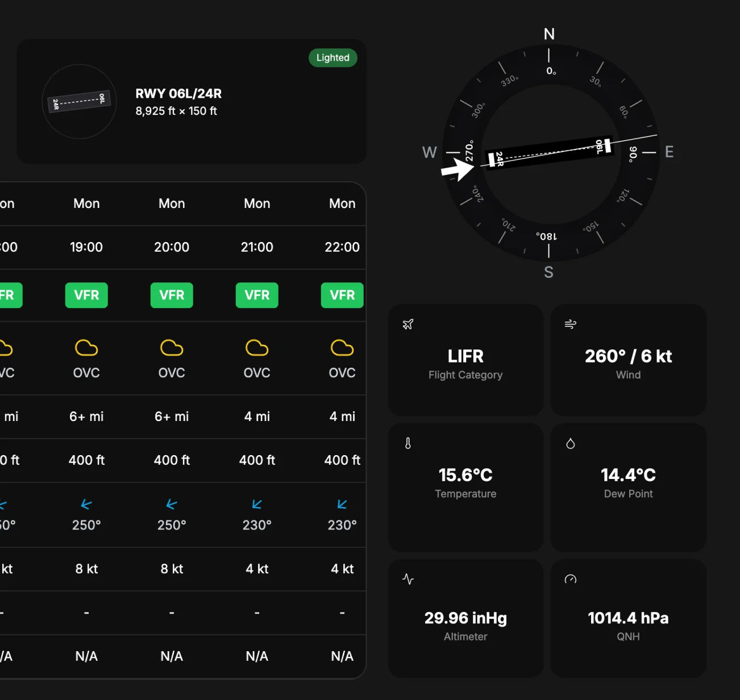The width and height of the screenshot is (740, 700).
Task: Select the 21:00 forecast time
Action: click(x=257, y=247)
